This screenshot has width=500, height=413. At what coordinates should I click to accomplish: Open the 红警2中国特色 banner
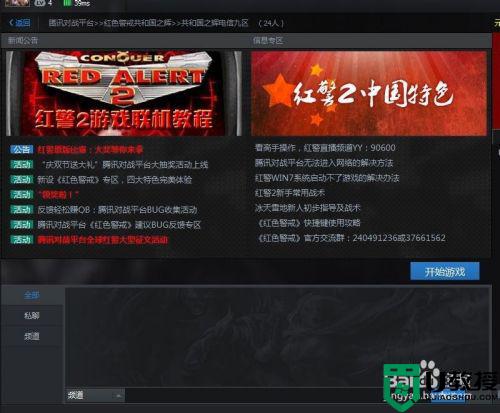pos(369,93)
